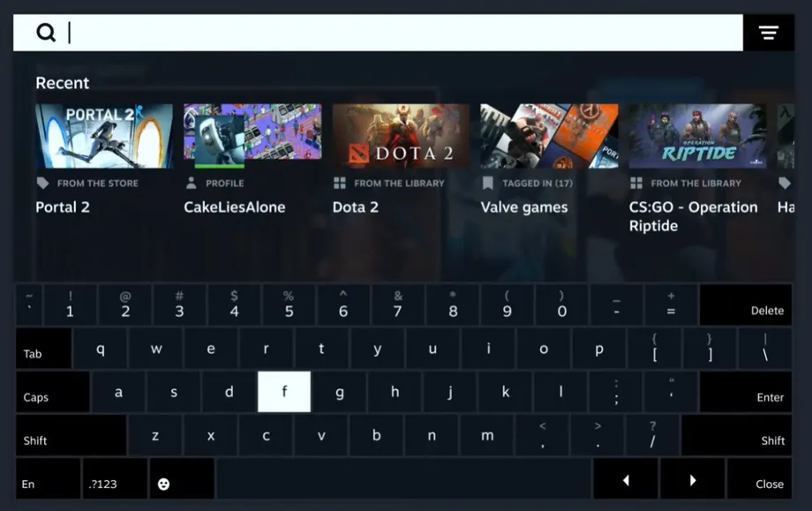Switch to the .?123 symbols layout

pyautogui.click(x=115, y=479)
